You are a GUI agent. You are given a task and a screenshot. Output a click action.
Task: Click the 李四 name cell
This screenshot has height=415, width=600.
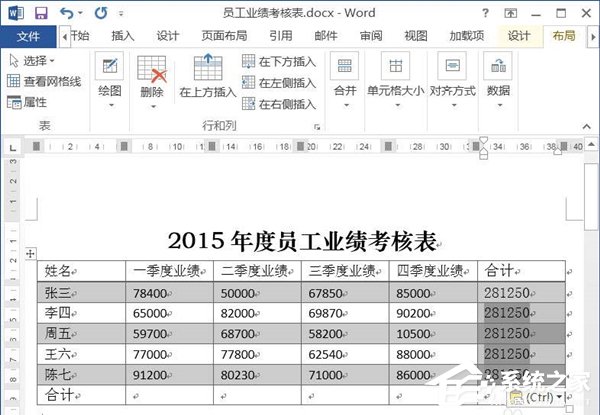(x=82, y=313)
